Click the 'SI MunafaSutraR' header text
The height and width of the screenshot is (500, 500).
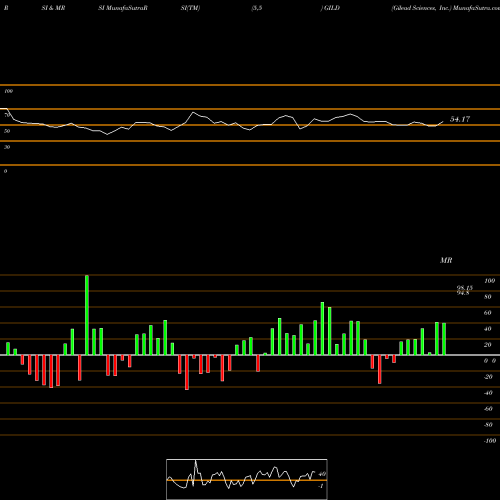click(123, 8)
